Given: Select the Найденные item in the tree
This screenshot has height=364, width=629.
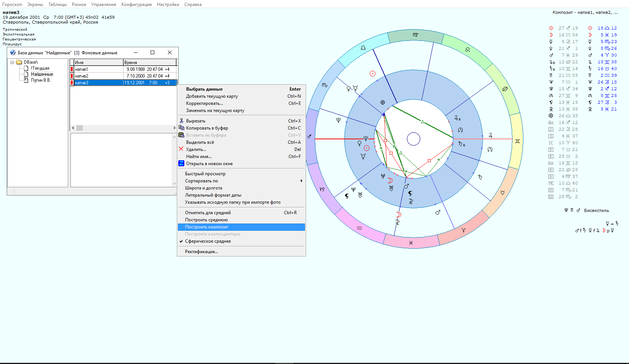Looking at the screenshot, I should pos(42,74).
